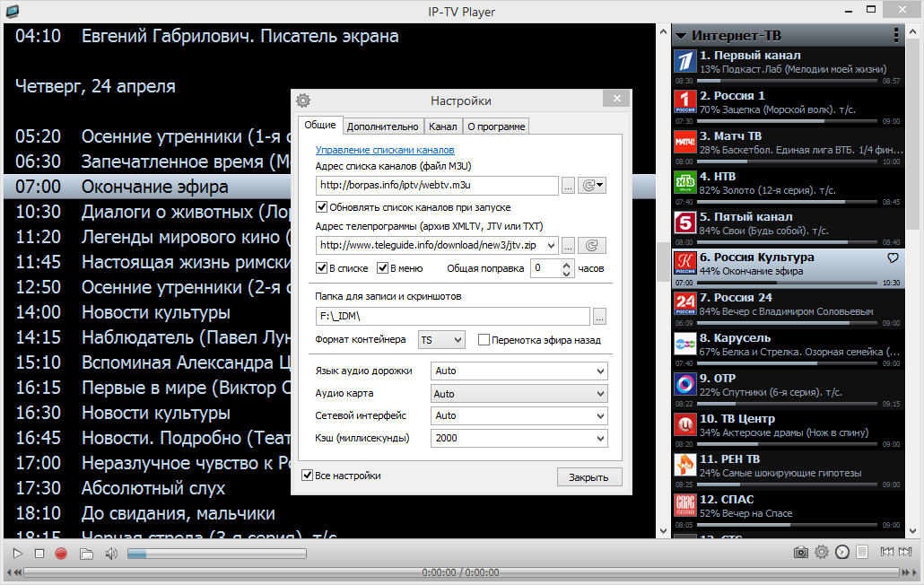Uncheck Обновлять список каналов при запуске
This screenshot has width=924, height=585.
(x=322, y=206)
